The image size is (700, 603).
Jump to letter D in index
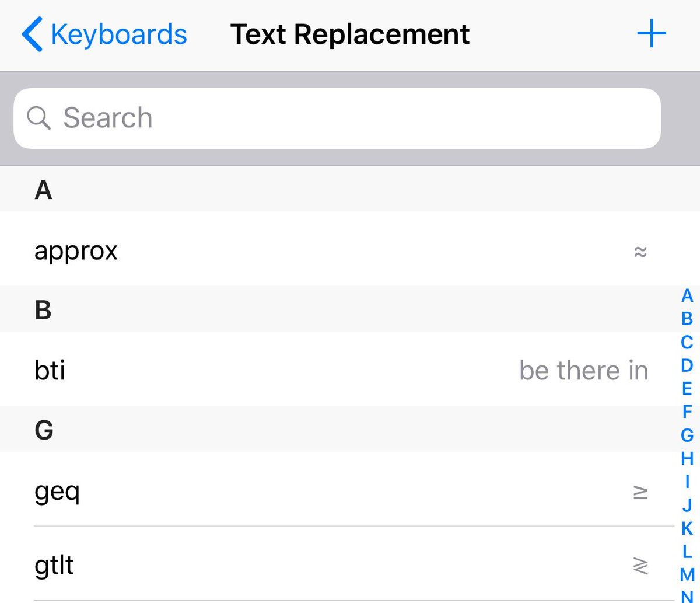point(687,365)
